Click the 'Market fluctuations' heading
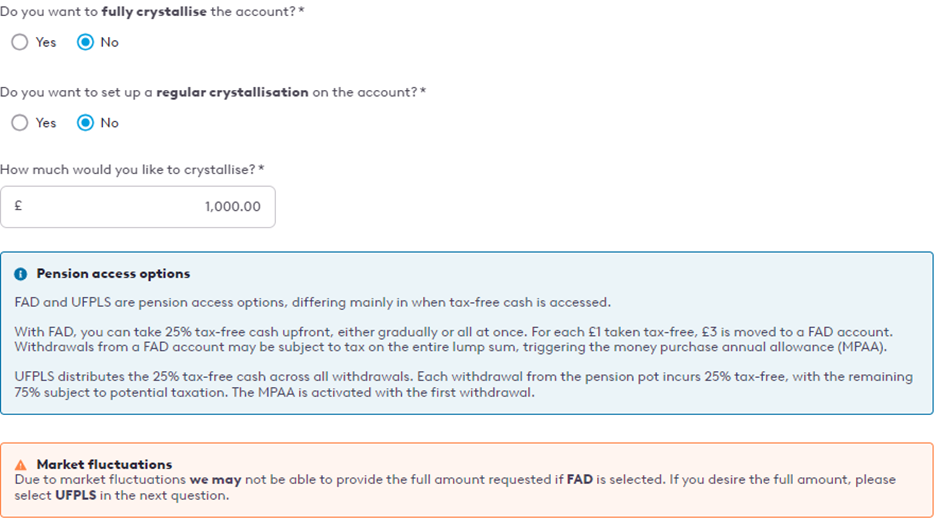This screenshot has width=940, height=522. pos(104,464)
